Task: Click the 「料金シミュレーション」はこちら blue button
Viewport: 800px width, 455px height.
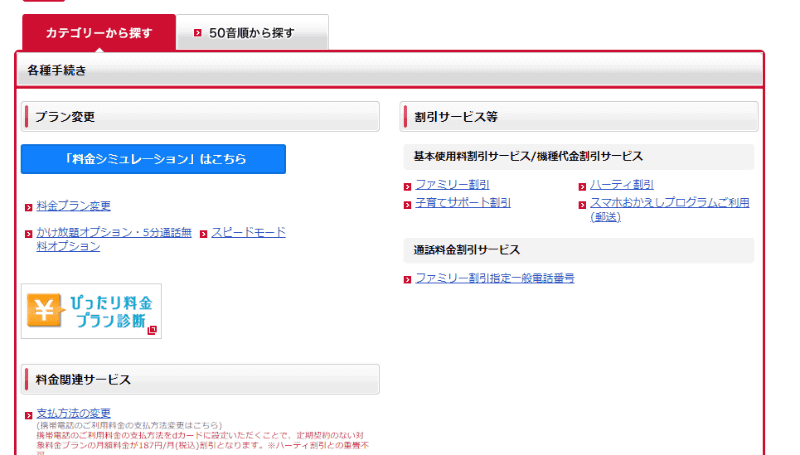Action: pyautogui.click(x=153, y=159)
